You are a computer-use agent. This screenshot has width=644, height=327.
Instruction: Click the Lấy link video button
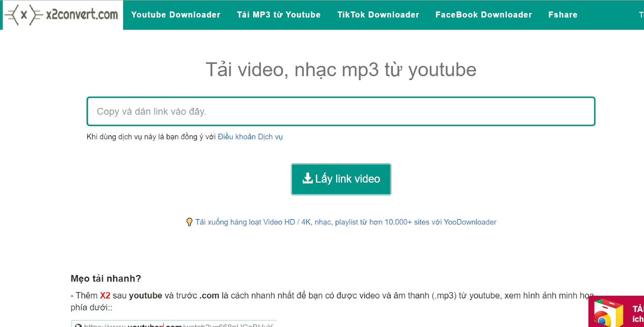click(x=341, y=179)
